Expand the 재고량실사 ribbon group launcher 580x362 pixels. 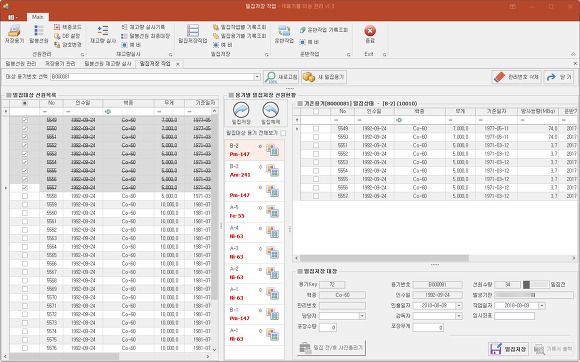coord(171,54)
